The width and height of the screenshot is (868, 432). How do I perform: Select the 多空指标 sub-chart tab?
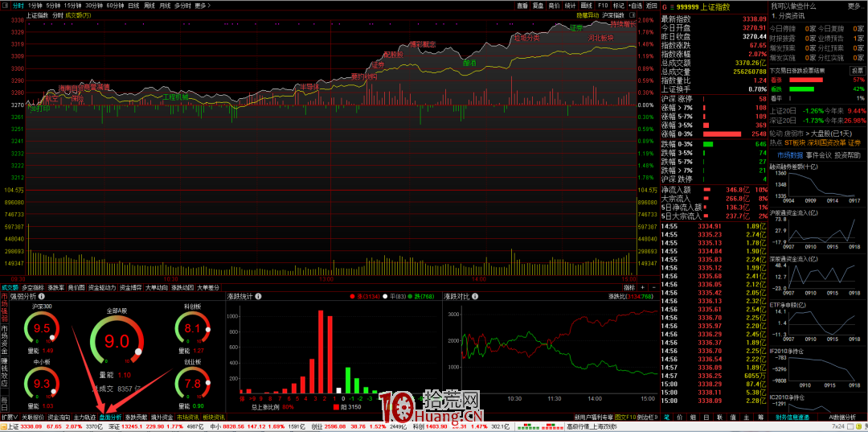tap(33, 287)
